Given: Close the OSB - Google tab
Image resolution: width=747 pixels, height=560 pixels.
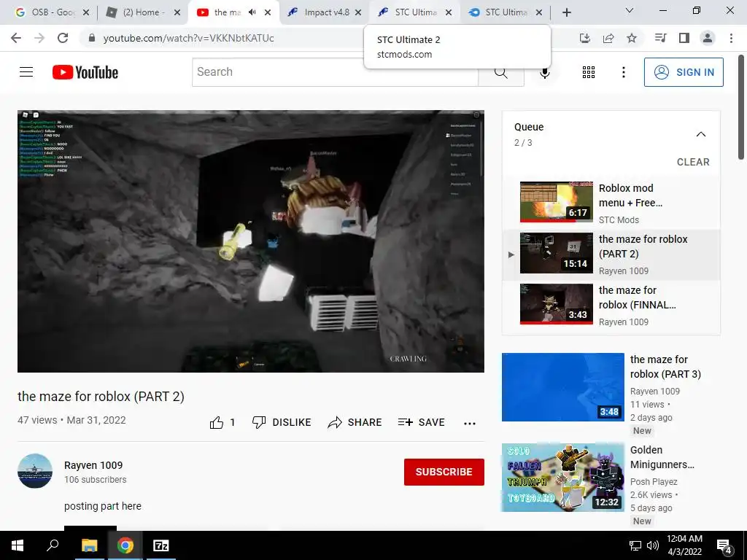Looking at the screenshot, I should click(x=86, y=12).
